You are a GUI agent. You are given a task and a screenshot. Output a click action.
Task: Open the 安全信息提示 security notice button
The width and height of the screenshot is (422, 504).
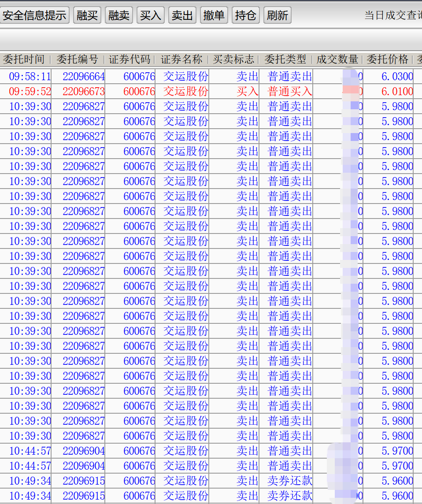coord(34,15)
